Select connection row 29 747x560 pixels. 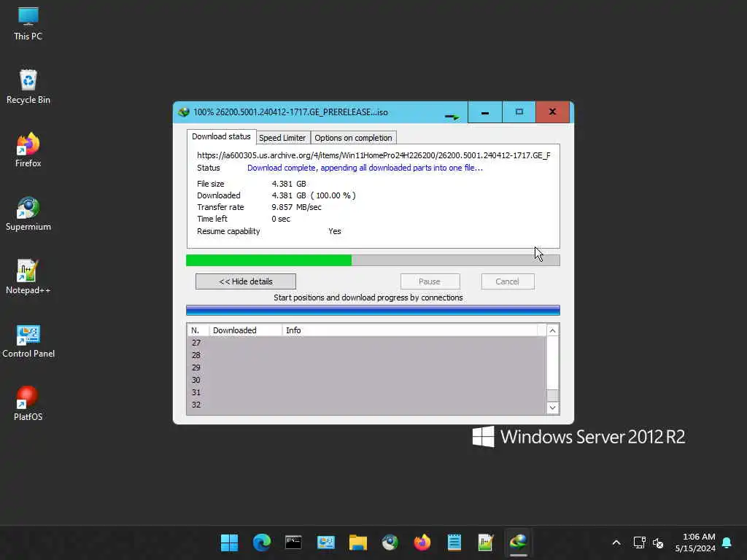click(x=367, y=367)
